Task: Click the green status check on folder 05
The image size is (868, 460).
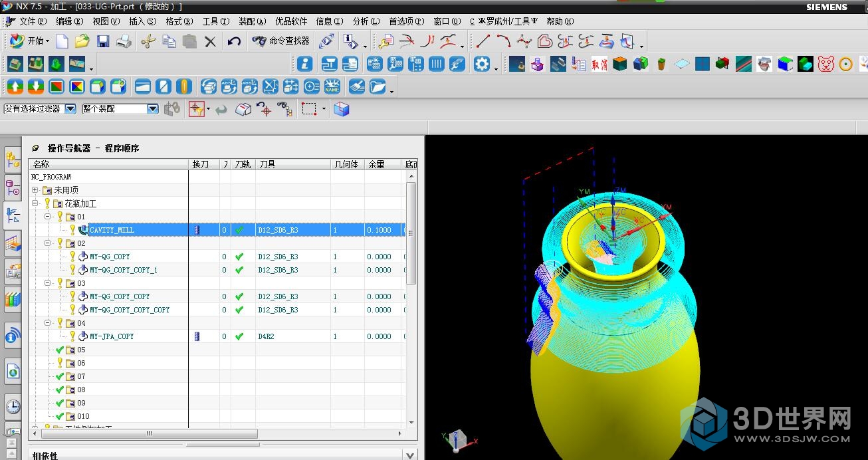Action: 60,350
